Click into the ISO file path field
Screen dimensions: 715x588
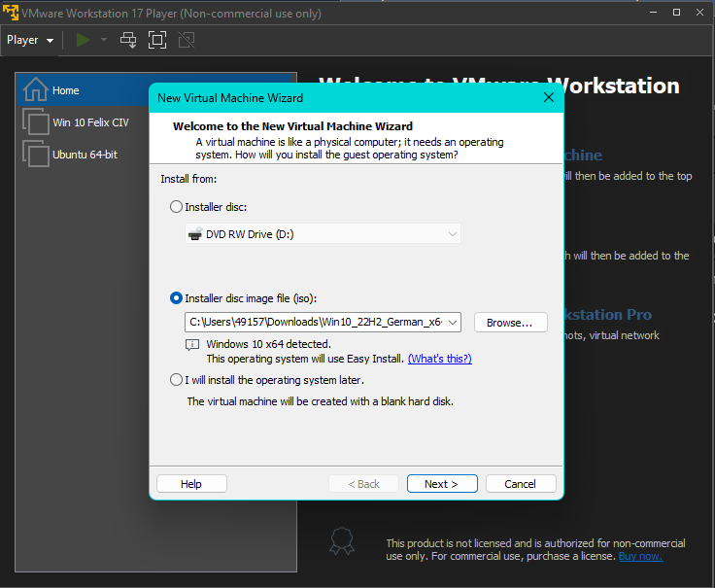tap(316, 322)
